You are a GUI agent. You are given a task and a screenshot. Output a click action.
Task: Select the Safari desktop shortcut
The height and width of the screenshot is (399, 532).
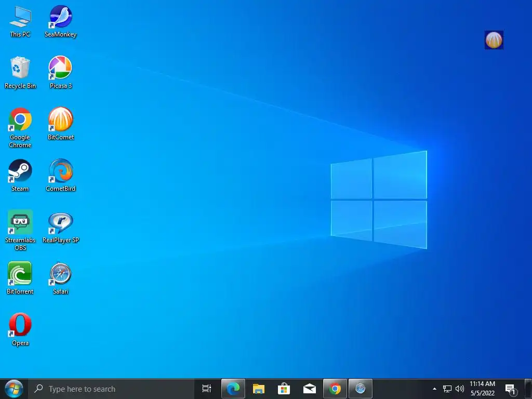point(60,278)
